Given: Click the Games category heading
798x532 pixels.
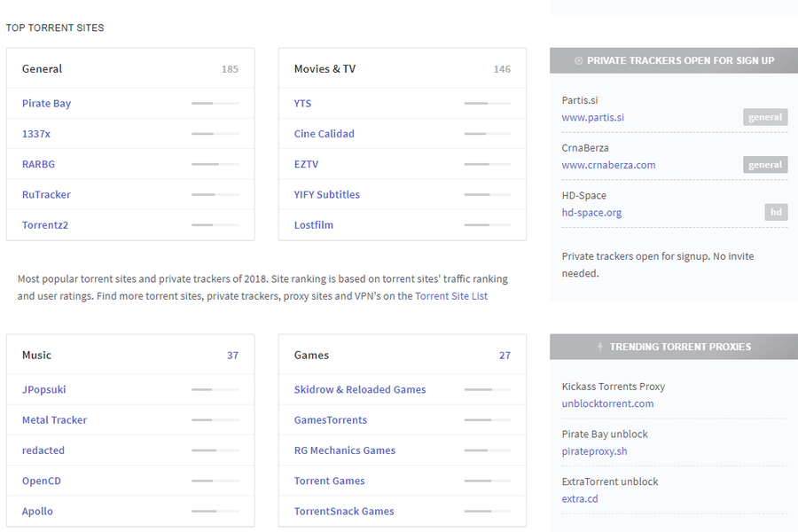Looking at the screenshot, I should click(311, 356).
